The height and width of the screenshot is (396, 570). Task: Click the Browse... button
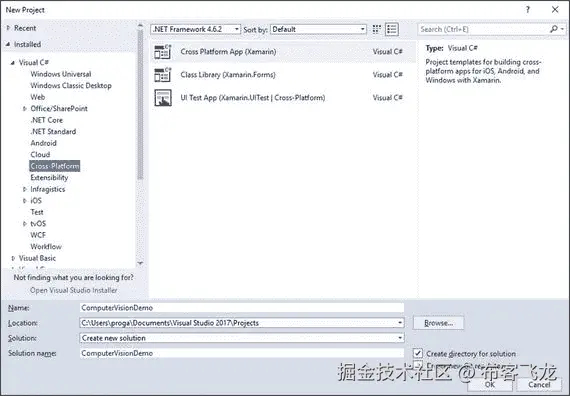[x=438, y=323]
